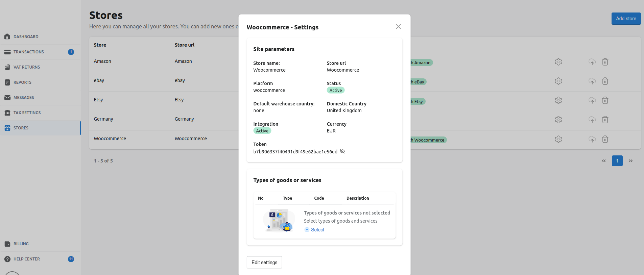
Task: Click upload icon in Germany row
Action: click(x=592, y=120)
